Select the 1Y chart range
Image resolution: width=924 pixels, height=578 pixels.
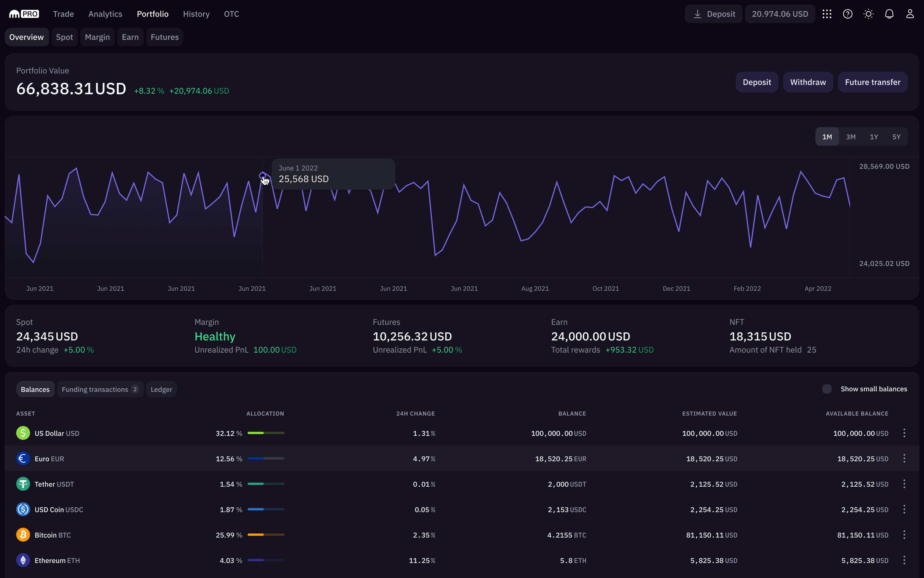click(874, 137)
